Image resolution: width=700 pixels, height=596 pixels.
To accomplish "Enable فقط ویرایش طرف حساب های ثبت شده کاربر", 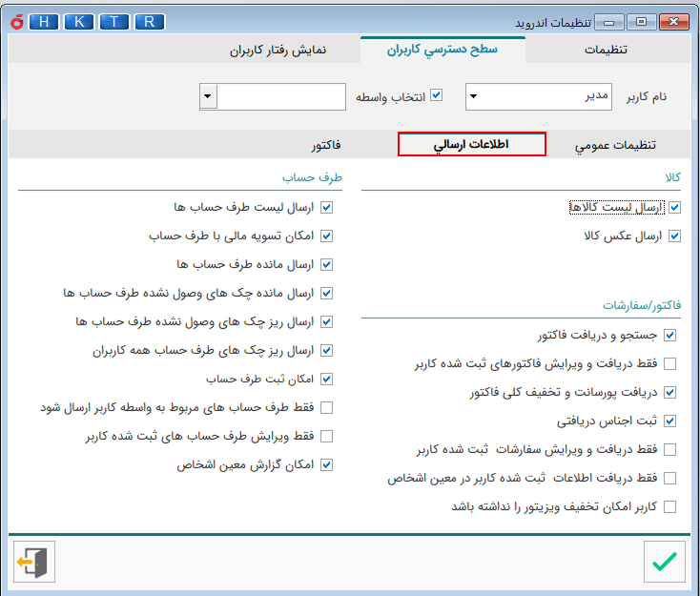I will (327, 437).
